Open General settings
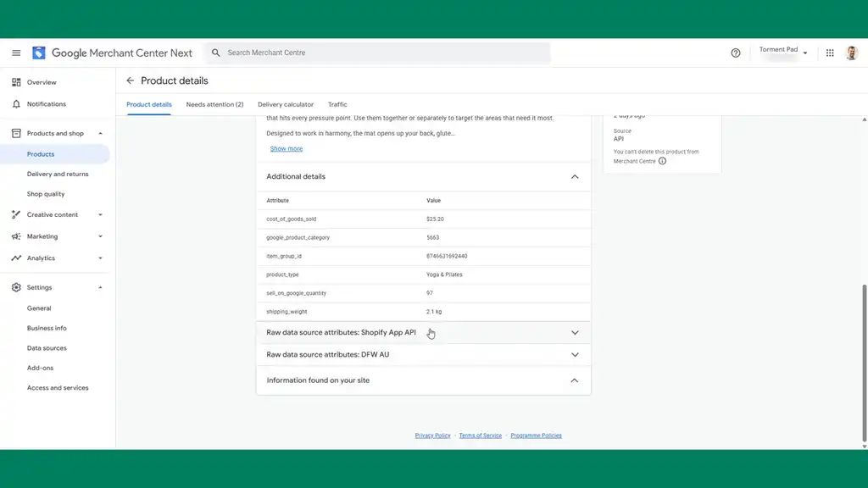 39,308
